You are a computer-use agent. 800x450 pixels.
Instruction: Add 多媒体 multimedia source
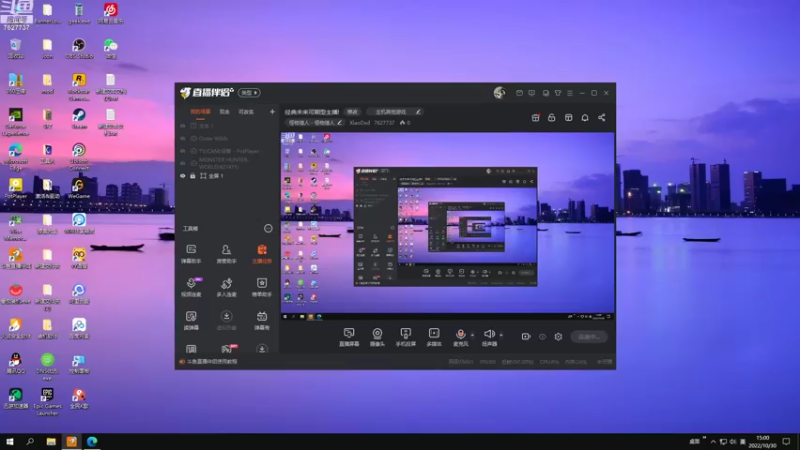point(434,337)
